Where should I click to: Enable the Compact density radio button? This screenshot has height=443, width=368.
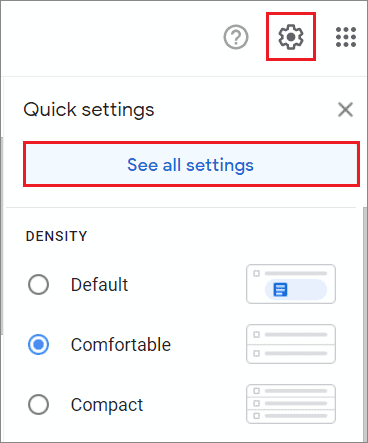click(38, 404)
